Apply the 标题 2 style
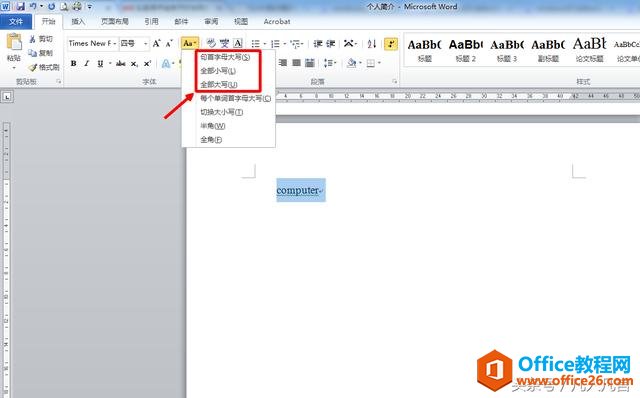 (x=466, y=50)
